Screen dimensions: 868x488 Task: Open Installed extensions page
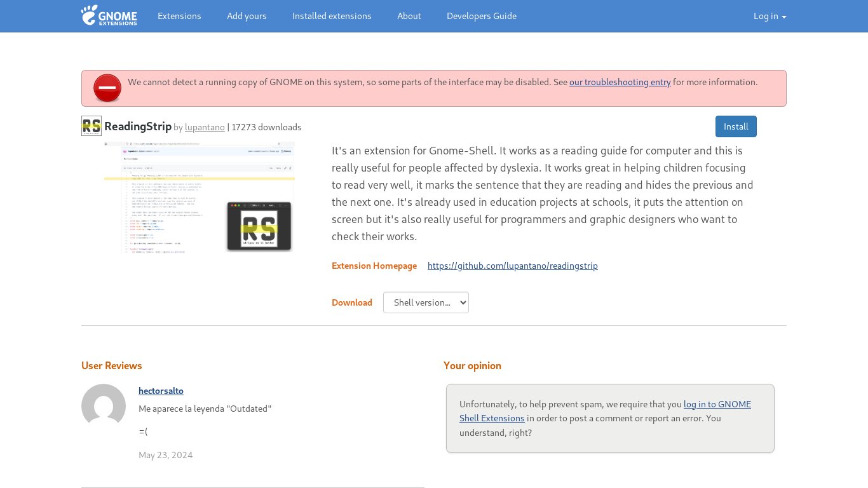[x=332, y=16]
